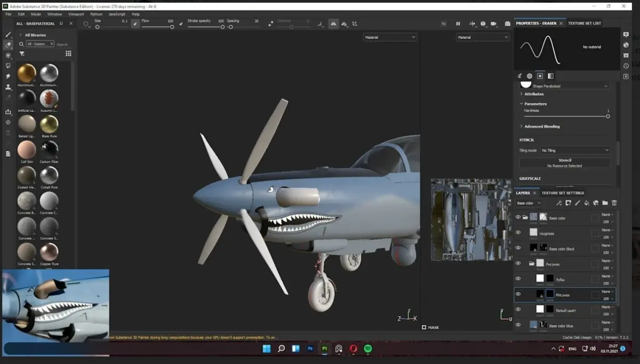This screenshot has height=364, width=640.
Task: Open the right viewport Material channel dropdown
Action: (x=483, y=37)
